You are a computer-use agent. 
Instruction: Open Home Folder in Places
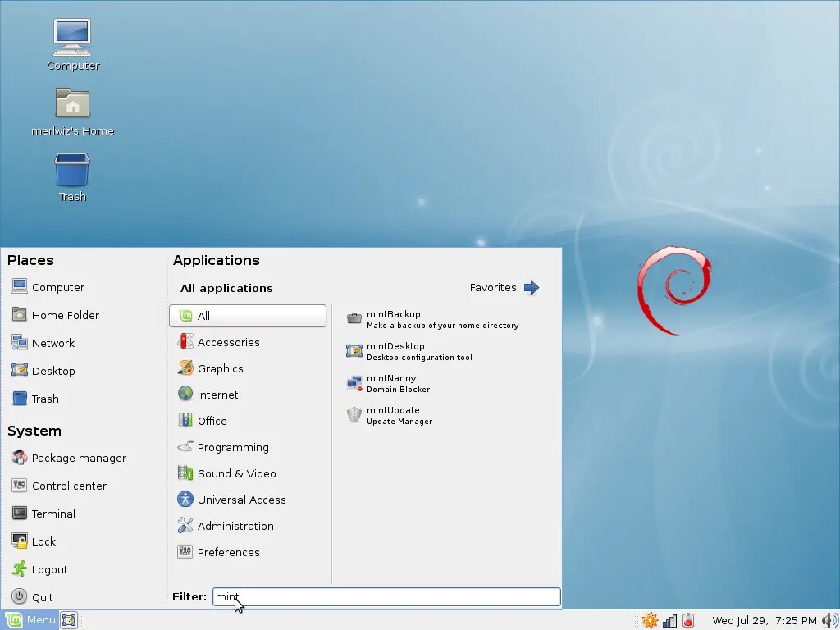coord(56,315)
